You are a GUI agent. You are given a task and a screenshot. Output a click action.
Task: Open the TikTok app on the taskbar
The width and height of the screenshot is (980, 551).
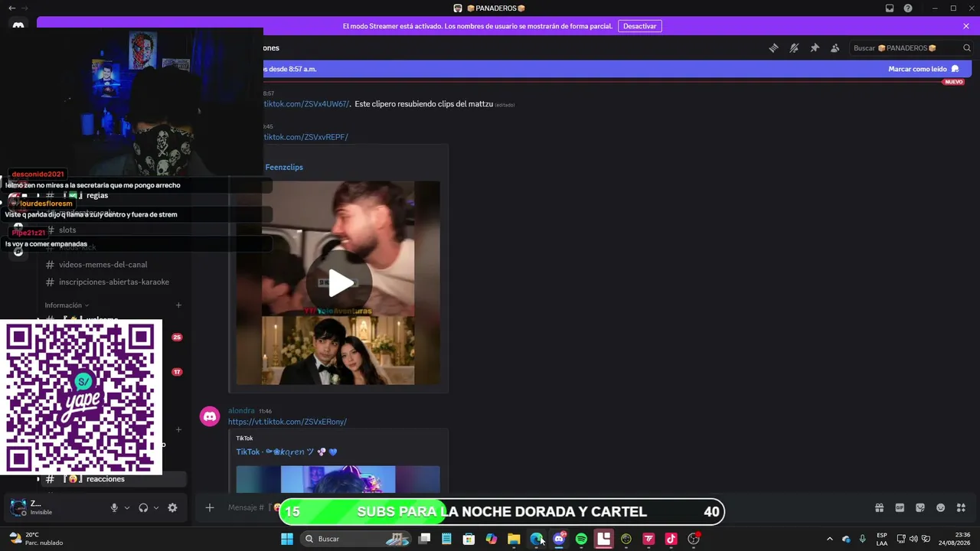pos(671,539)
